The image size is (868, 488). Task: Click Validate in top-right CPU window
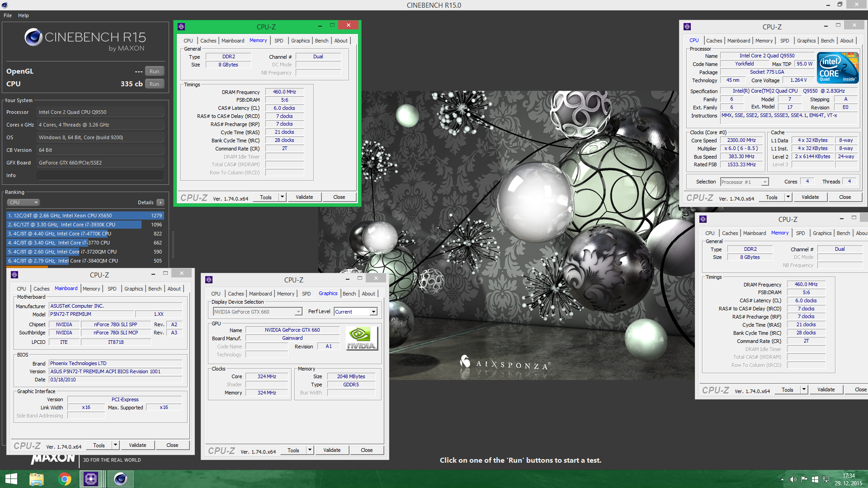pos(810,197)
